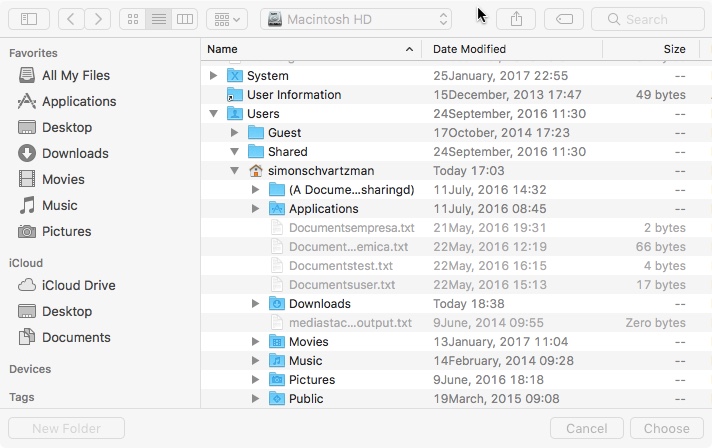Toggle the sidebar visibility button
712x448 pixels.
point(28,19)
